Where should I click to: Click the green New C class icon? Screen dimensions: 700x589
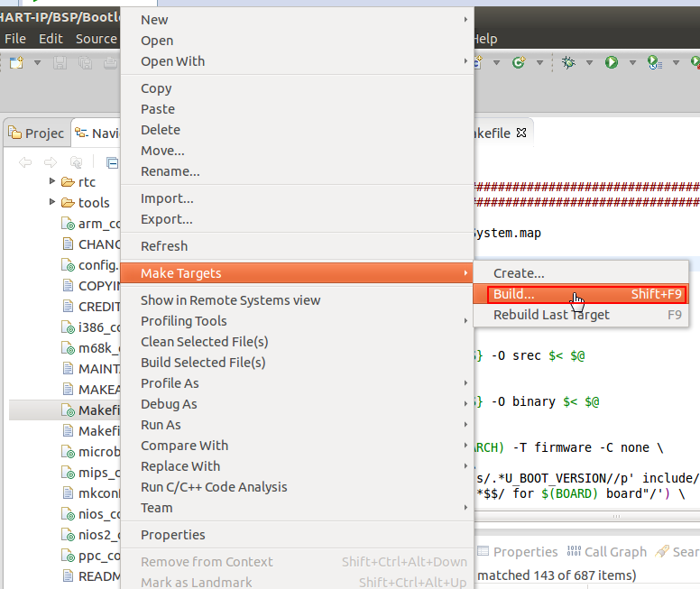pyautogui.click(x=519, y=62)
